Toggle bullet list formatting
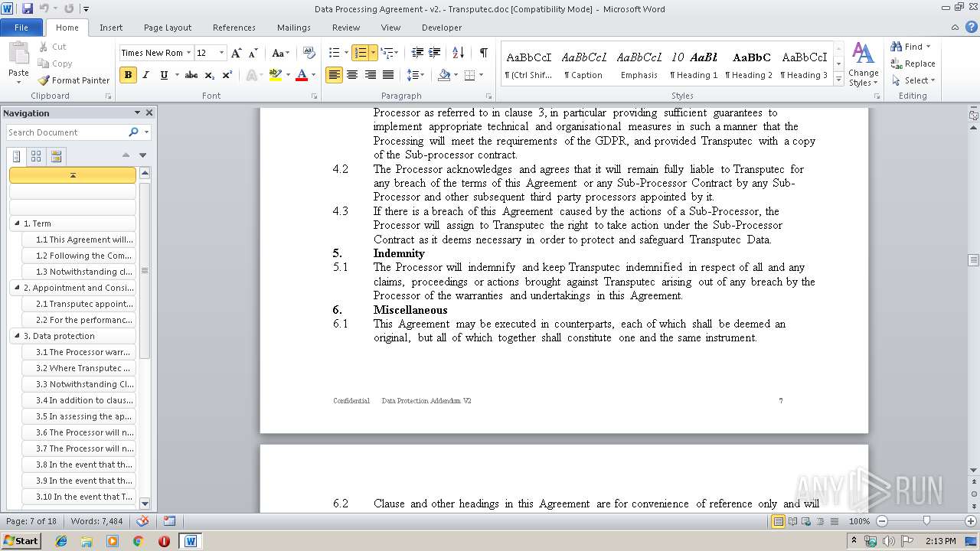This screenshot has height=551, width=980. [334, 53]
